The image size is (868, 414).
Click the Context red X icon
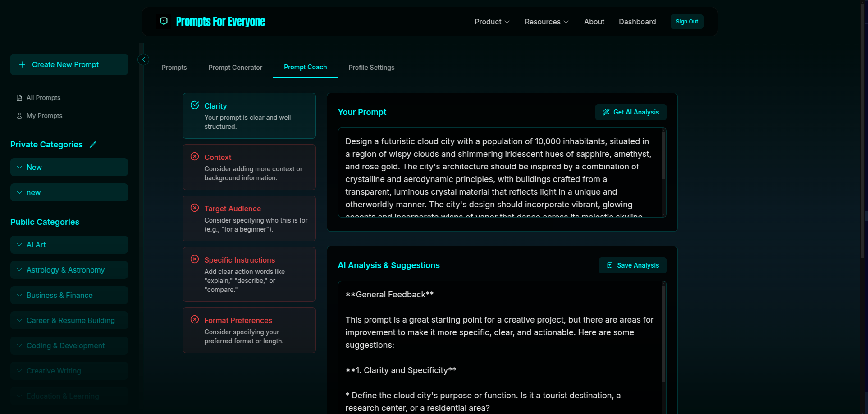(195, 156)
